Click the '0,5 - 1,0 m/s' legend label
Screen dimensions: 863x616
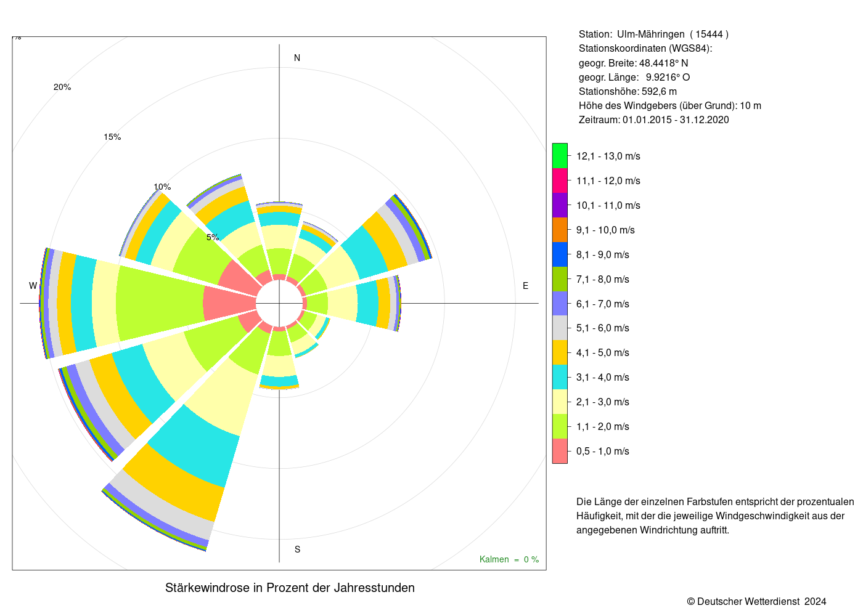[x=603, y=451]
